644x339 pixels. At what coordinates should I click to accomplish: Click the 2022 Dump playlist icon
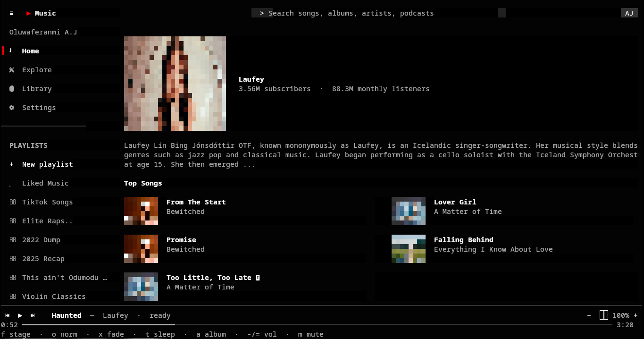(13, 240)
